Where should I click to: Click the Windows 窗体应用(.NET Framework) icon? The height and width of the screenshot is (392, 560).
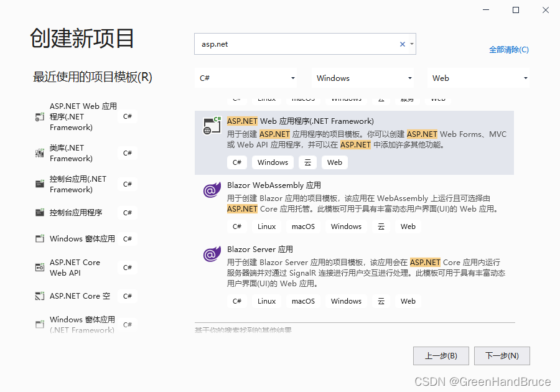tap(40, 324)
